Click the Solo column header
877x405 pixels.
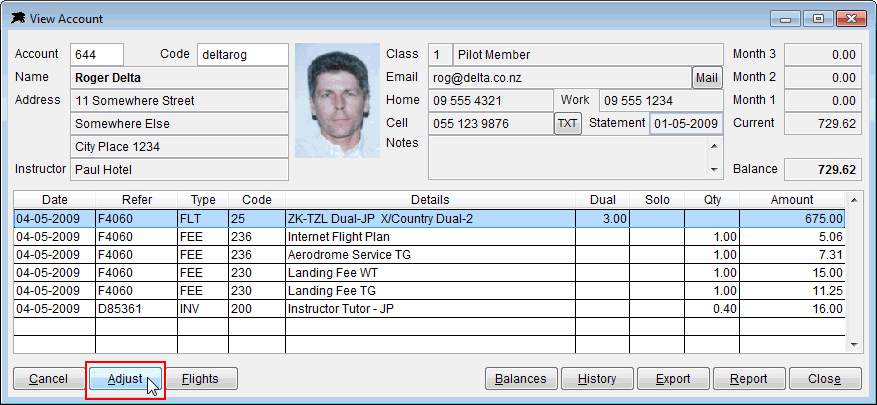coord(657,200)
